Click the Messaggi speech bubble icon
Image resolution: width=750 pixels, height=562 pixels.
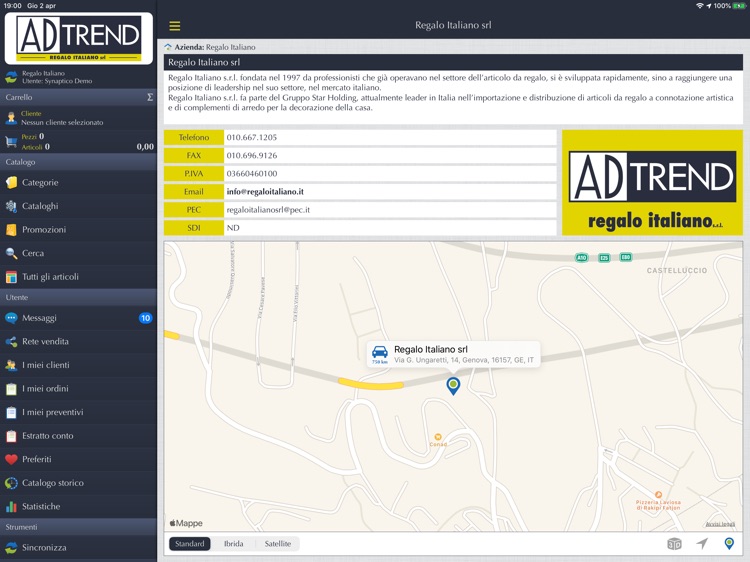click(x=11, y=318)
